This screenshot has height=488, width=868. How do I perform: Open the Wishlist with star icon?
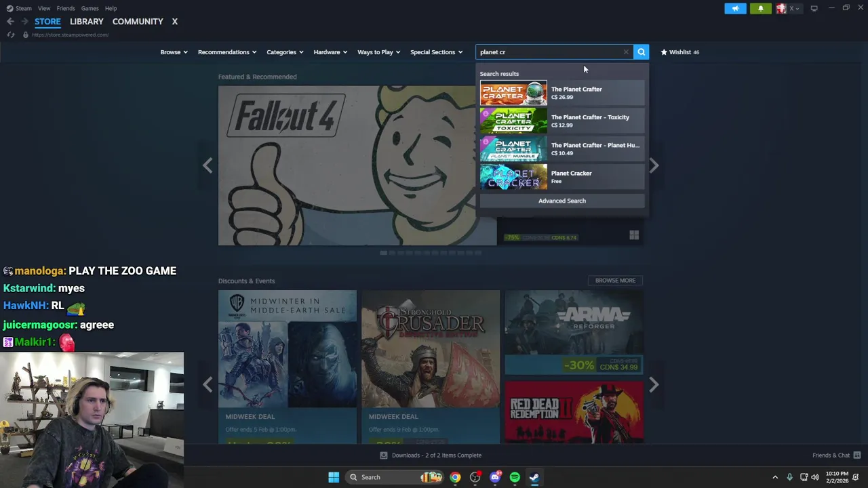(679, 52)
